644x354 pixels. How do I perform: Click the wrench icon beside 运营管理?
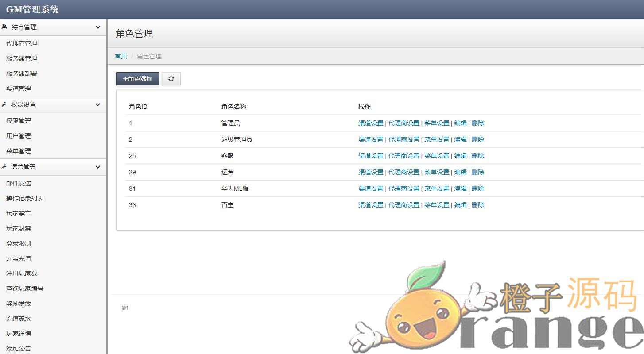pos(4,167)
